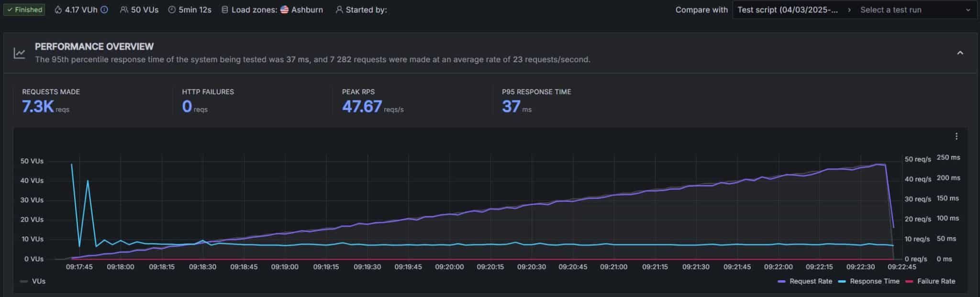Click the Finished status badge

(24, 10)
